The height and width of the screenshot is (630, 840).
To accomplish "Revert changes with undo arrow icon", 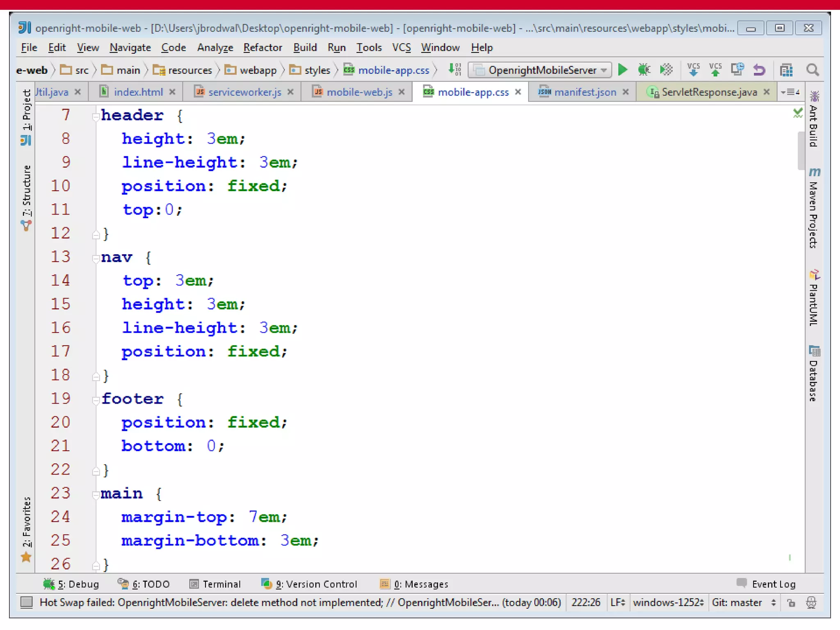I will click(x=759, y=70).
